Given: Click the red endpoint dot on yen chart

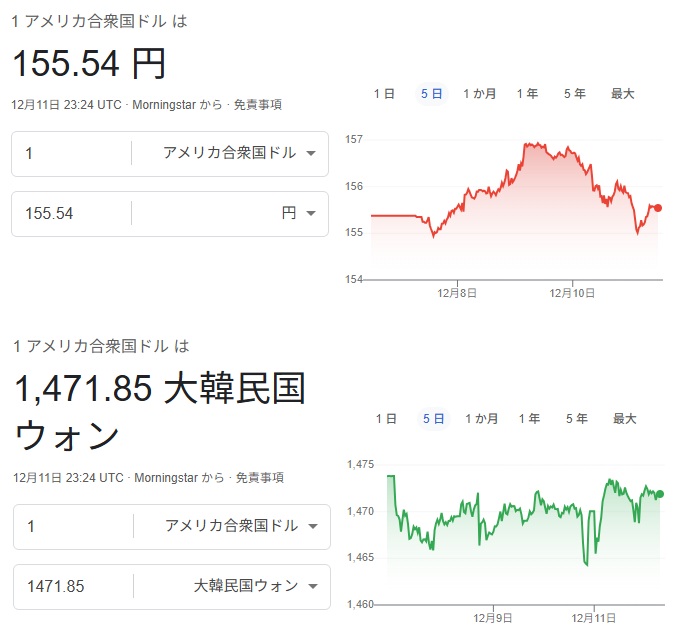Looking at the screenshot, I should pyautogui.click(x=657, y=208).
